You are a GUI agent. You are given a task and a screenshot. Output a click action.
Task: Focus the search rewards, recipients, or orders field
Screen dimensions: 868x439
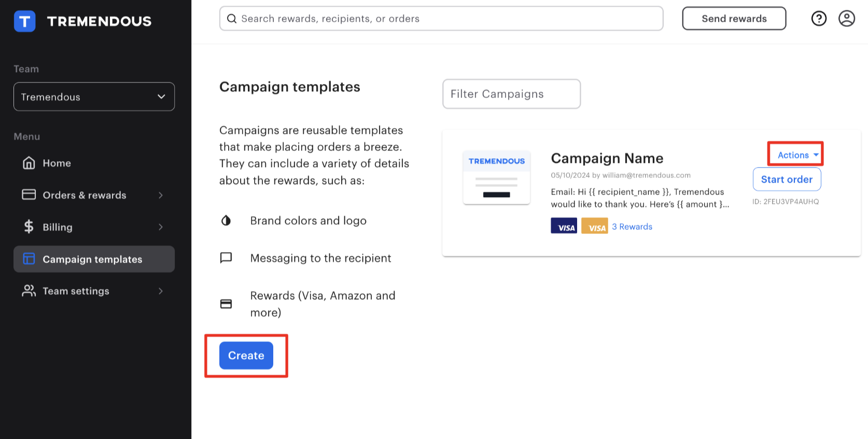point(441,19)
